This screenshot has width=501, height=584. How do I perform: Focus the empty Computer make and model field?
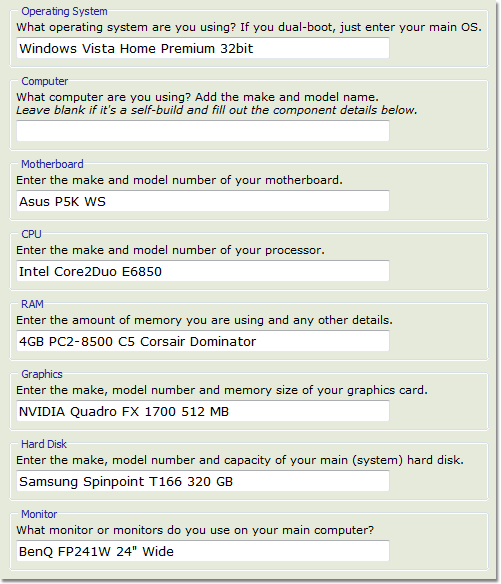[x=203, y=131]
